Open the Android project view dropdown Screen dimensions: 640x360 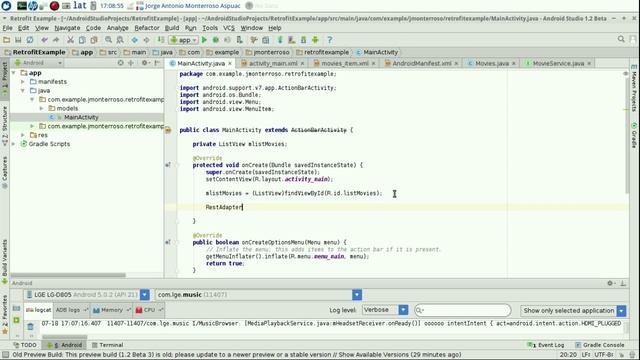(x=38, y=63)
